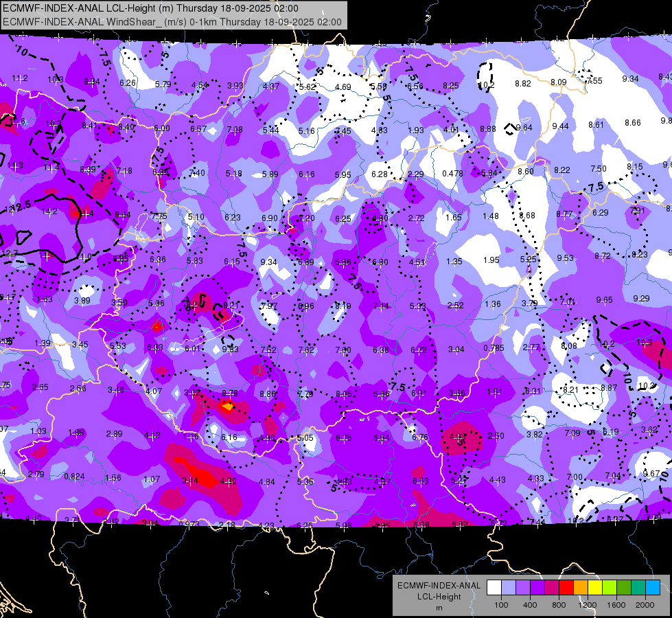Select the LCL-Height header line text
The width and height of the screenshot is (672, 618).
click(x=150, y=8)
